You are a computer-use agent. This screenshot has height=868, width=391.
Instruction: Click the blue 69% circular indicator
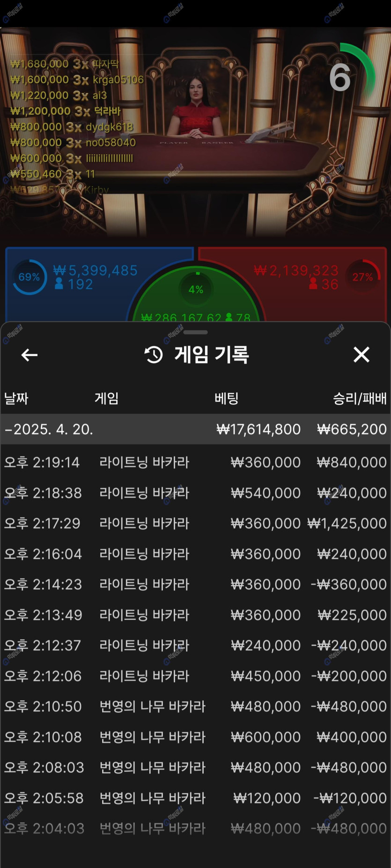(29, 277)
